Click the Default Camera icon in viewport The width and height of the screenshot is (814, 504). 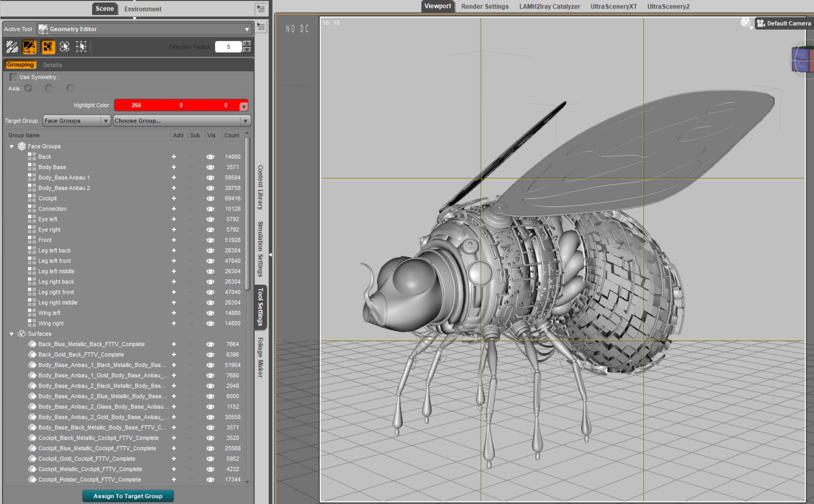[761, 23]
